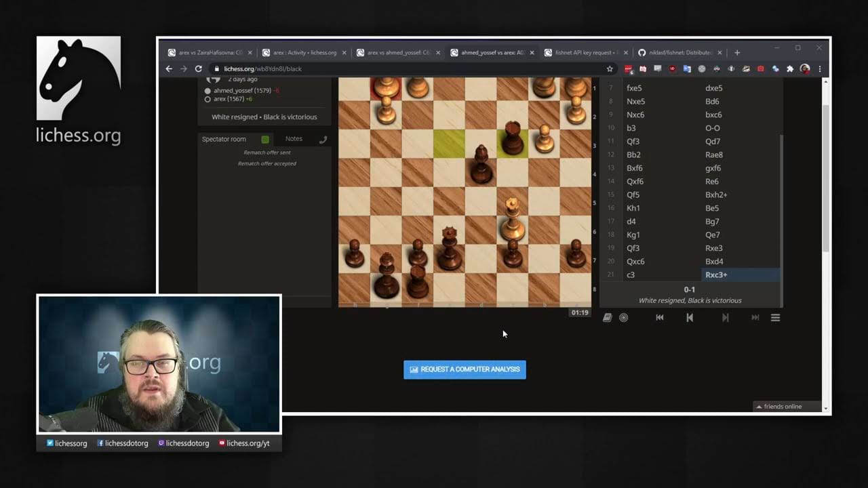The width and height of the screenshot is (868, 488).
Task: Open ahmed_yossef player profile link
Action: click(233, 90)
